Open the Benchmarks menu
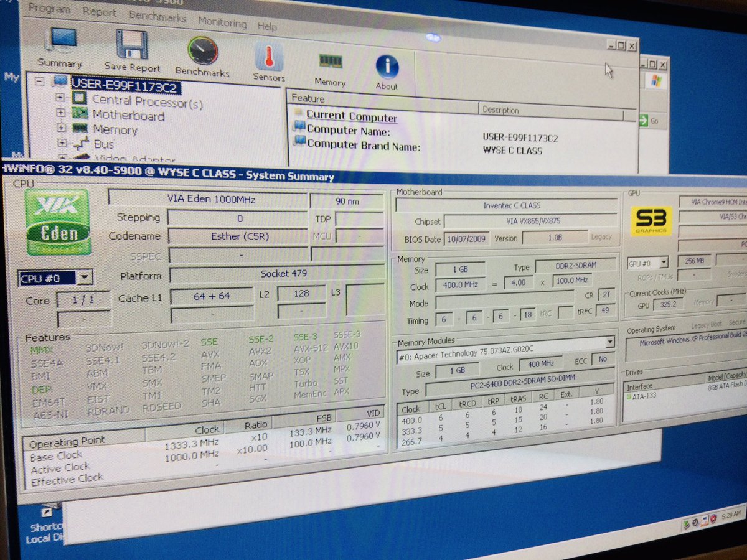The height and width of the screenshot is (560, 747). tap(157, 17)
